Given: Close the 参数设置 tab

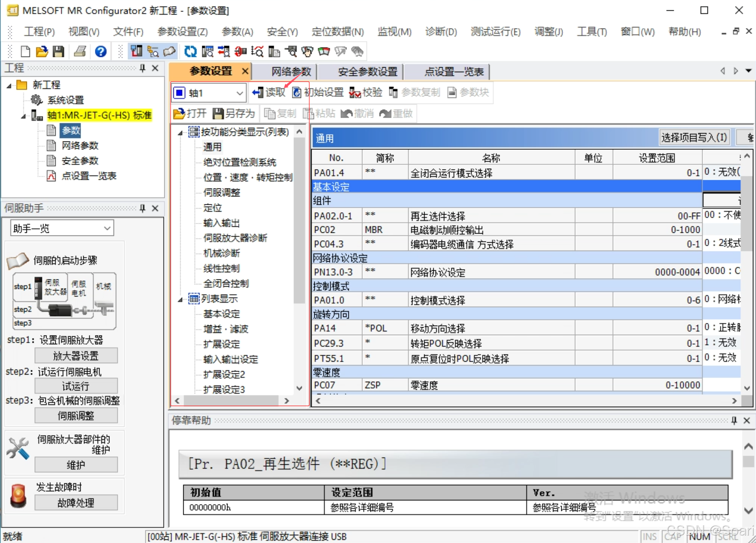Looking at the screenshot, I should (x=245, y=71).
